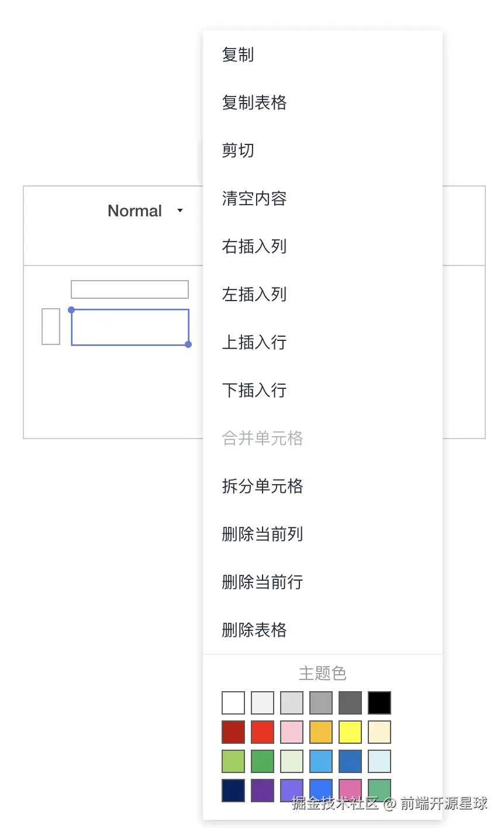504x828 pixels.
Task: Split the cell using 拆分单元格
Action: coord(262,486)
